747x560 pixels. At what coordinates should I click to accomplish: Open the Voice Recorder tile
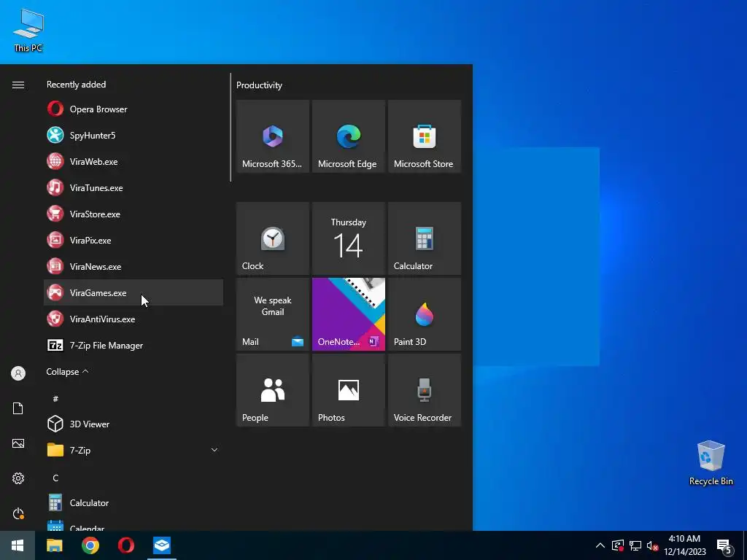click(x=425, y=390)
